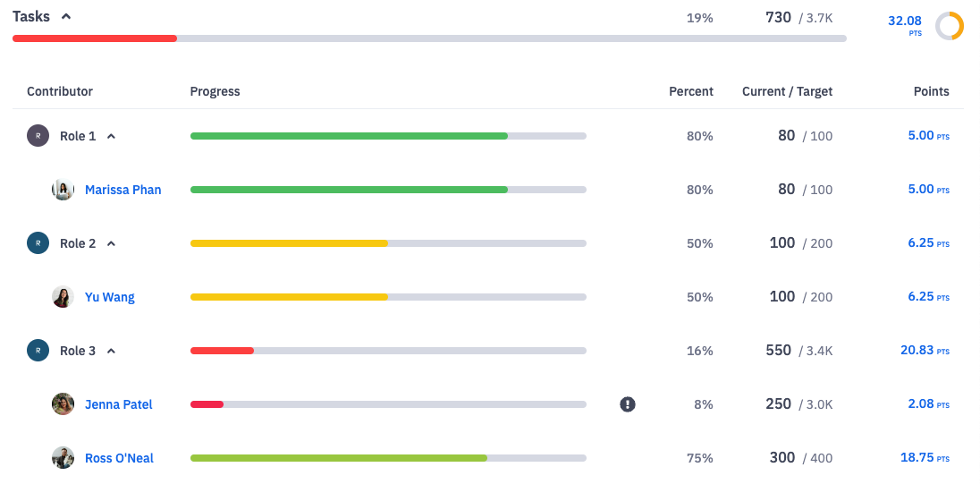Open Marissa Phan's contributor link
Screen dimensions: 980x484
click(122, 190)
